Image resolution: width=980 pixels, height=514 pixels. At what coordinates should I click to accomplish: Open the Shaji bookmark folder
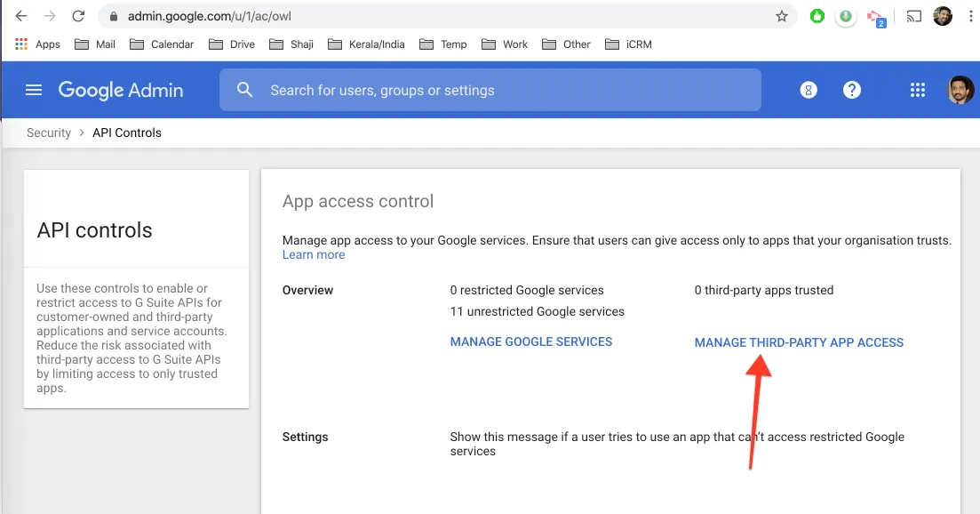(x=291, y=44)
